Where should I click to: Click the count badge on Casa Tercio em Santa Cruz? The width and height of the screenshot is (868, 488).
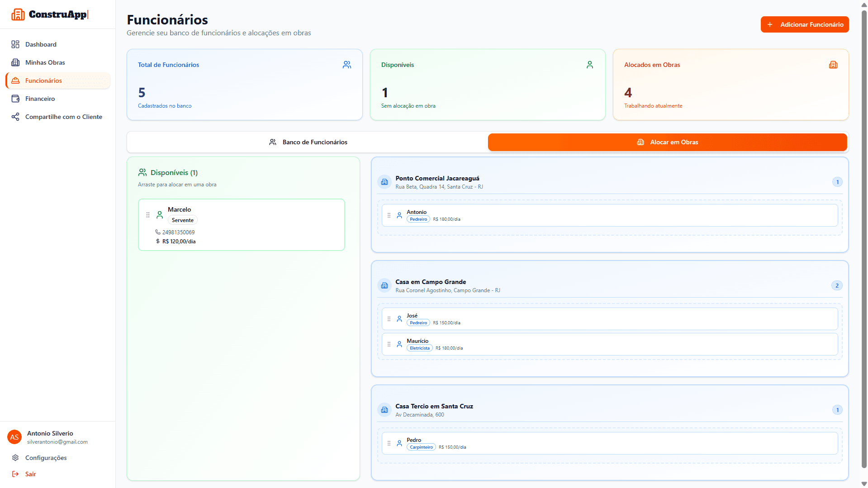coord(837,410)
